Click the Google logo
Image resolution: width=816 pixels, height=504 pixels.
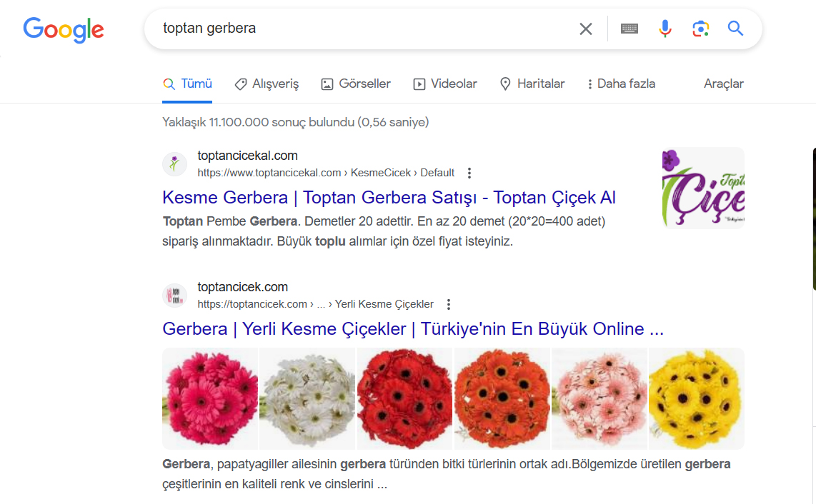click(64, 30)
